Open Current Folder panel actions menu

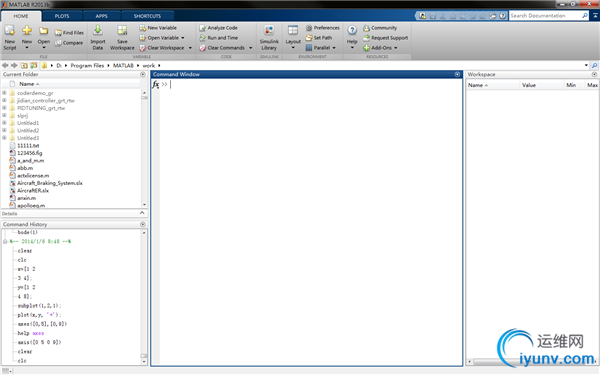click(143, 74)
